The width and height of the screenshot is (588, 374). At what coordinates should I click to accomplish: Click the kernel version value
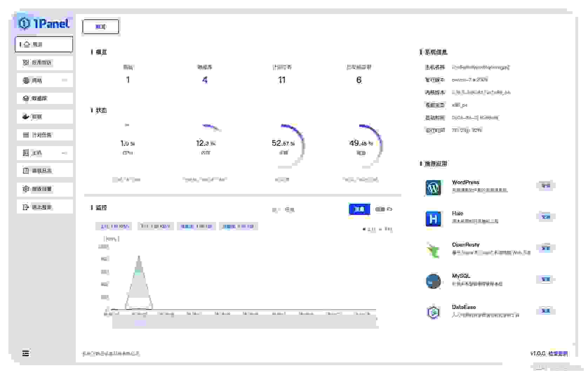[x=481, y=92]
